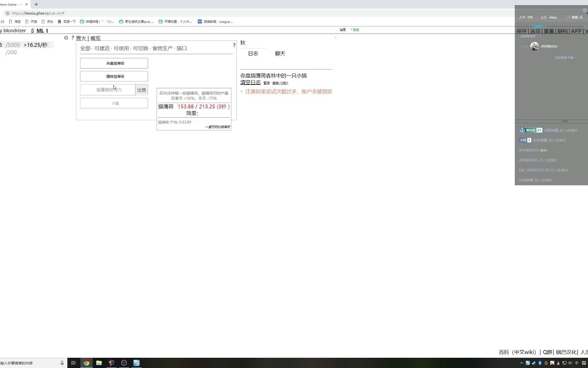
Task: Click the 暂停 pause link
Action: (x=266, y=83)
